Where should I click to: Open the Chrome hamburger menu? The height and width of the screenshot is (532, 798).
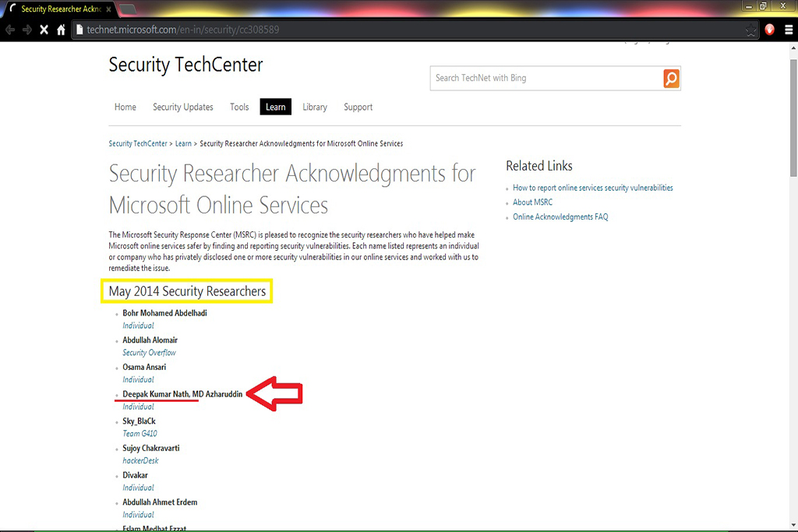pos(789,30)
